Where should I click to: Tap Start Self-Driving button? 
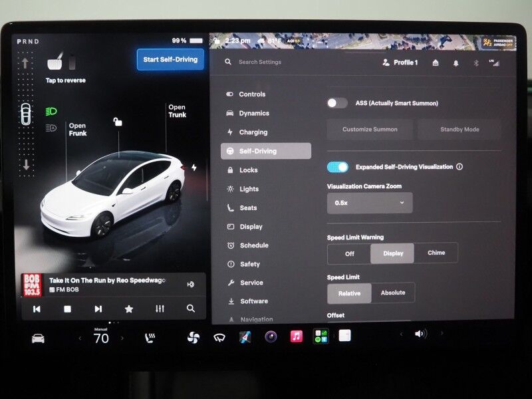coord(170,59)
